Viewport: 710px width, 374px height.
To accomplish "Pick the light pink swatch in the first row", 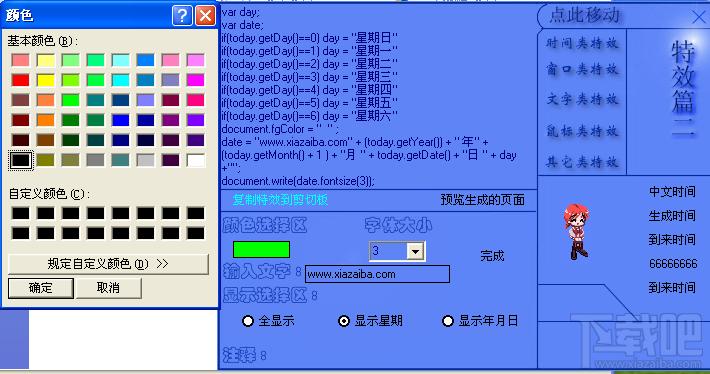I will point(171,60).
